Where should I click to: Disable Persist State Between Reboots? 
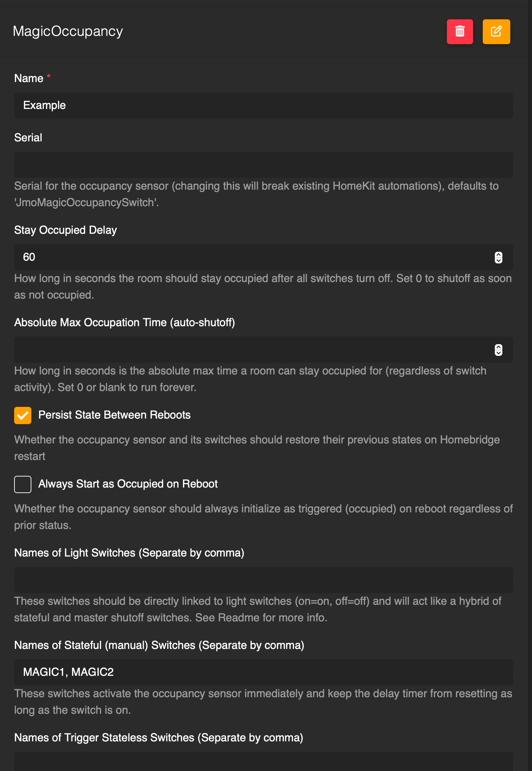click(x=22, y=415)
